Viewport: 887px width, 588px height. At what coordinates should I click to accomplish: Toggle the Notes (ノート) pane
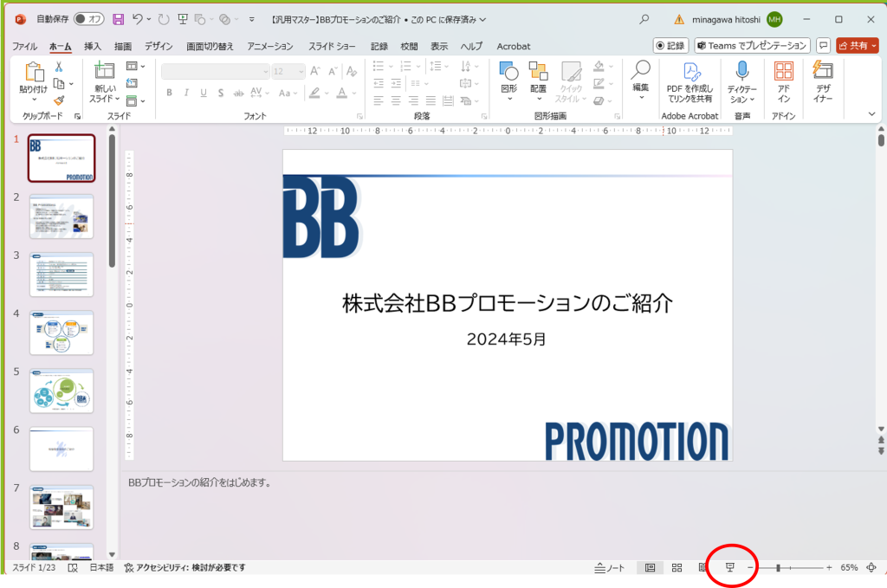pos(610,567)
